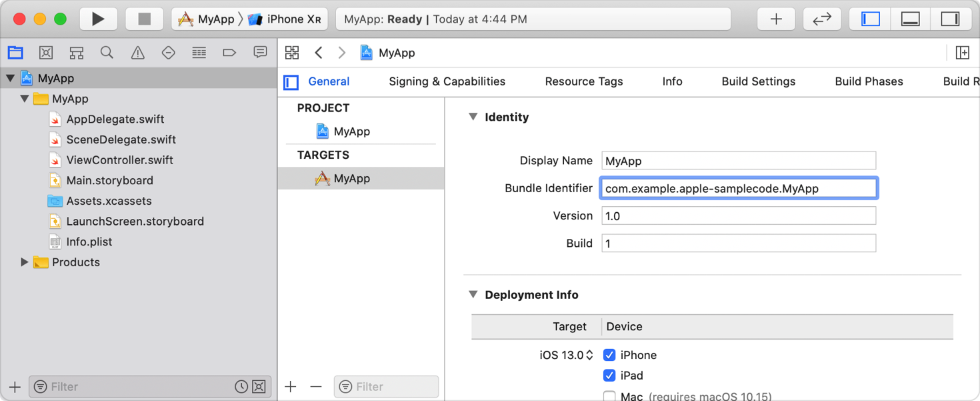This screenshot has height=401, width=980.
Task: Switch to the General tab
Action: tap(329, 81)
